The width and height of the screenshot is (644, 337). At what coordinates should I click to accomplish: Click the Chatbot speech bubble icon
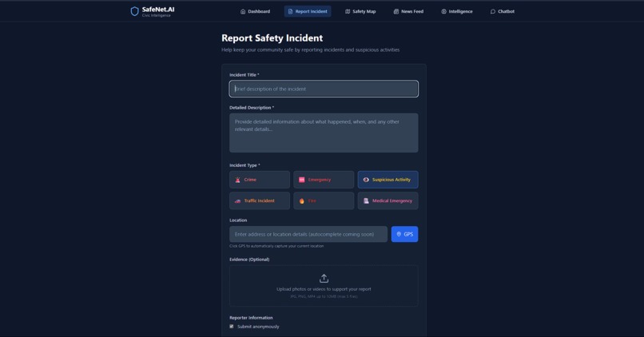(x=493, y=11)
